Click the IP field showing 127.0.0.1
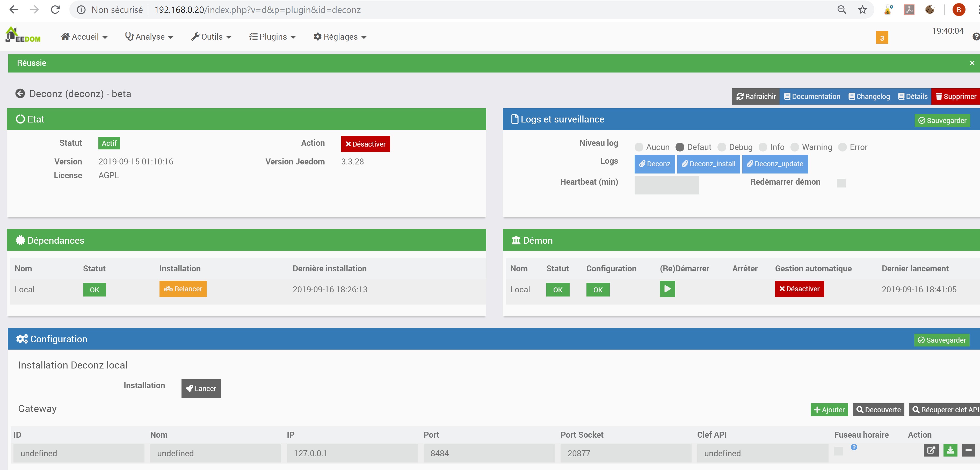 (352, 453)
